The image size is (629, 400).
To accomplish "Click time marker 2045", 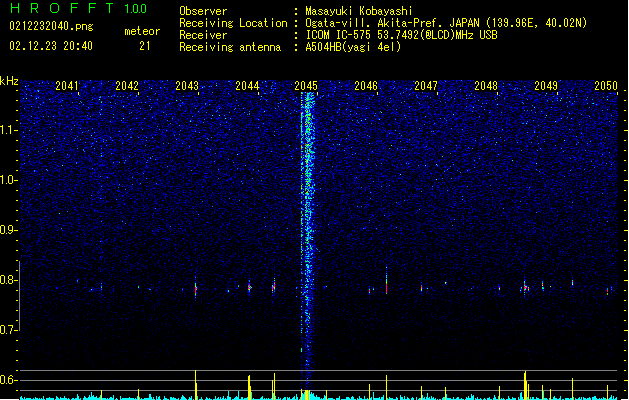I will (x=306, y=86).
